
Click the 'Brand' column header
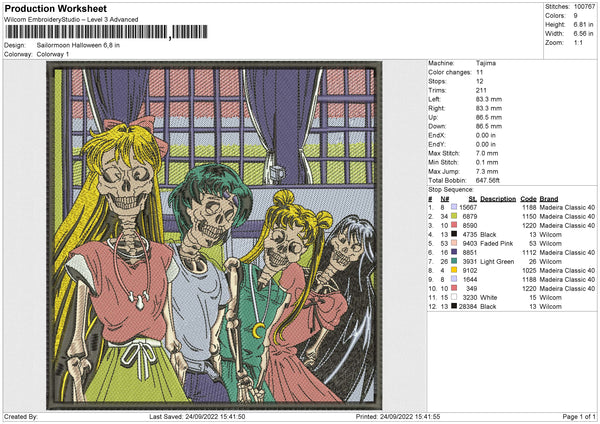(549, 199)
